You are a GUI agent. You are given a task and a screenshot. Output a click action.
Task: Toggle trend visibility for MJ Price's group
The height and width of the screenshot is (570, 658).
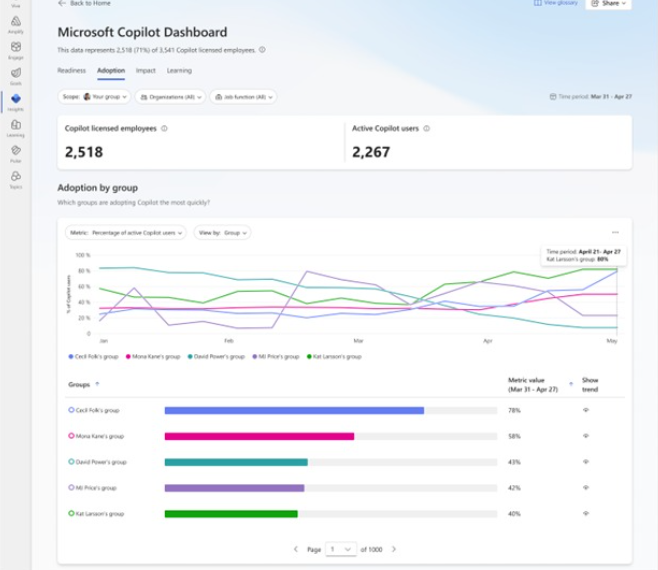coord(586,488)
